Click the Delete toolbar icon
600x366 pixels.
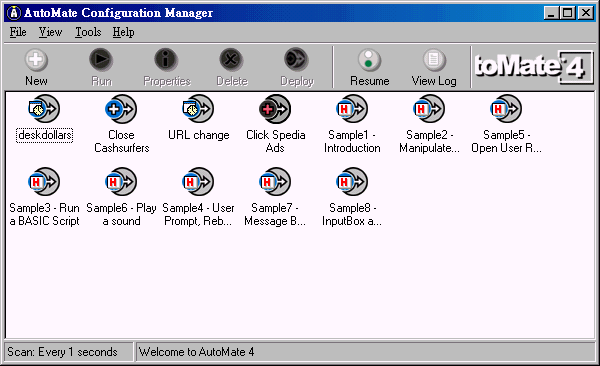(231, 60)
